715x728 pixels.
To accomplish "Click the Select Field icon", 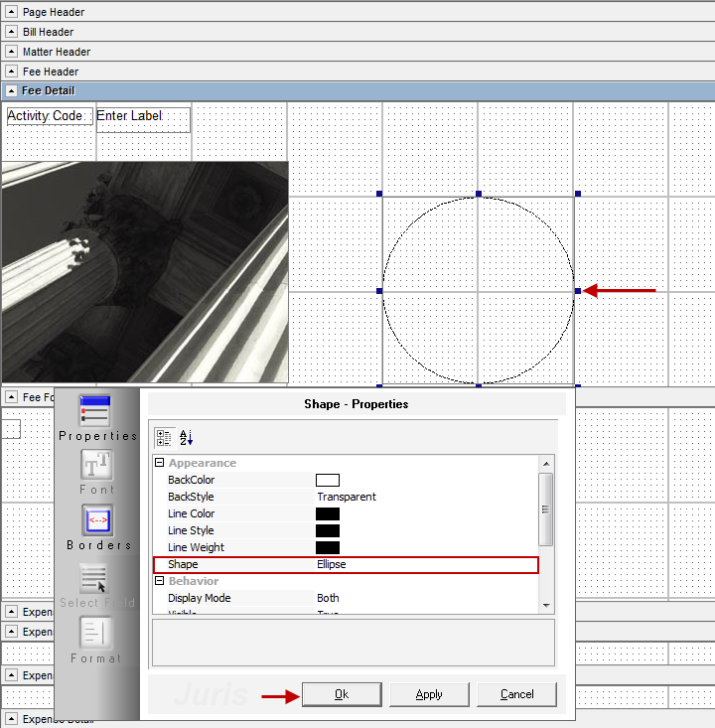I will point(96,578).
